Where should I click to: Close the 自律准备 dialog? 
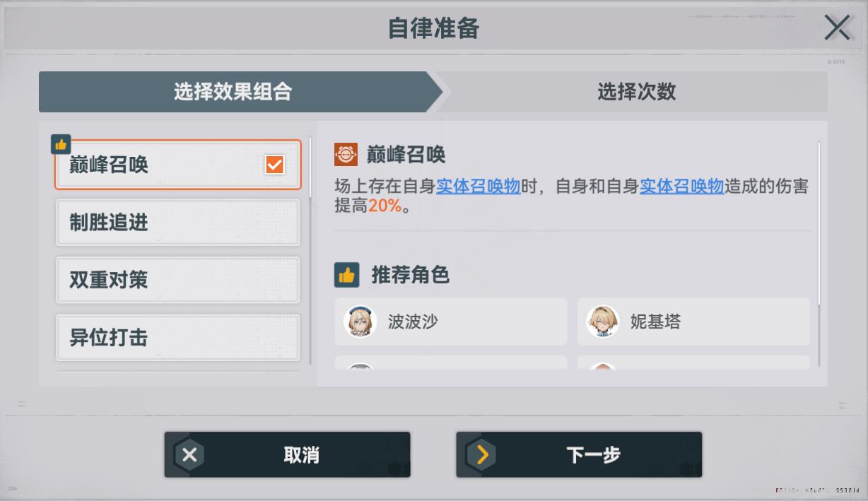point(837,28)
